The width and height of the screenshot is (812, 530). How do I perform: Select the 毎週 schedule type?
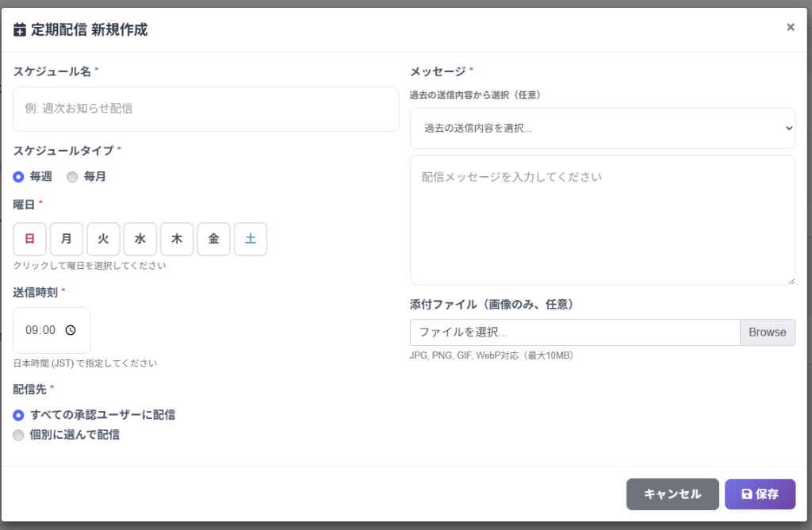(x=17, y=176)
